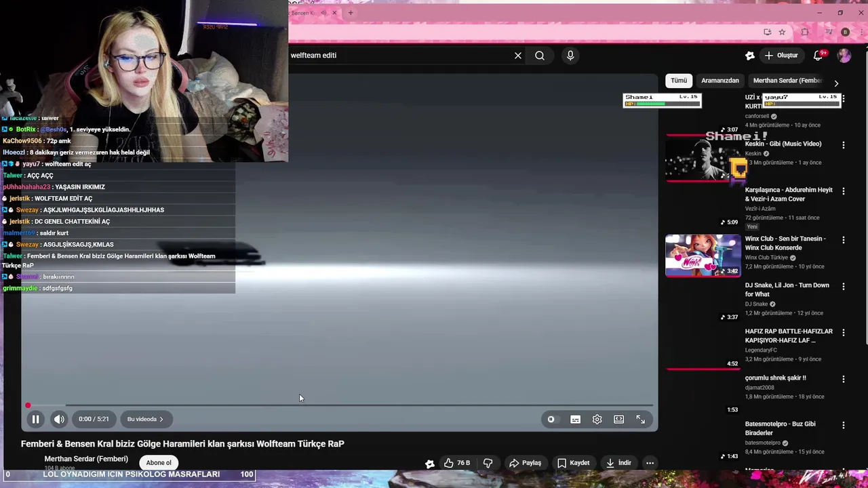
Task: Subscribe with the 'Abone ol' button
Action: (159, 463)
